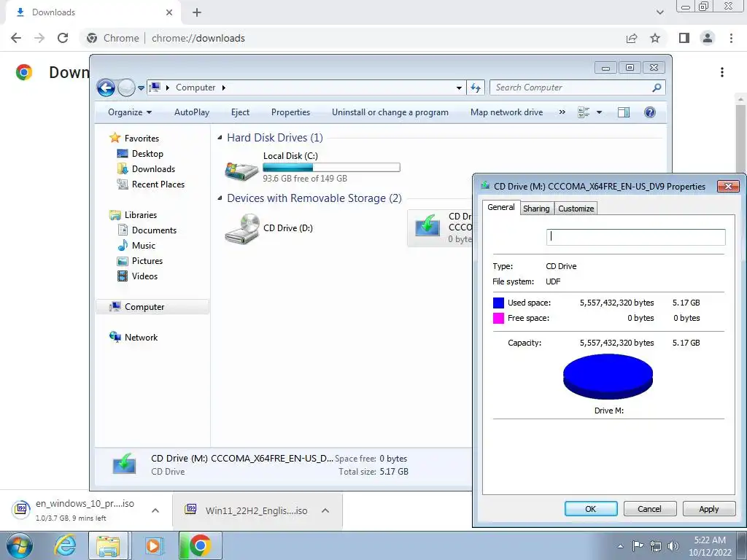747x560 pixels.
Task: Select the CD Drive (M:) icon in Explorer
Action: coord(427,225)
